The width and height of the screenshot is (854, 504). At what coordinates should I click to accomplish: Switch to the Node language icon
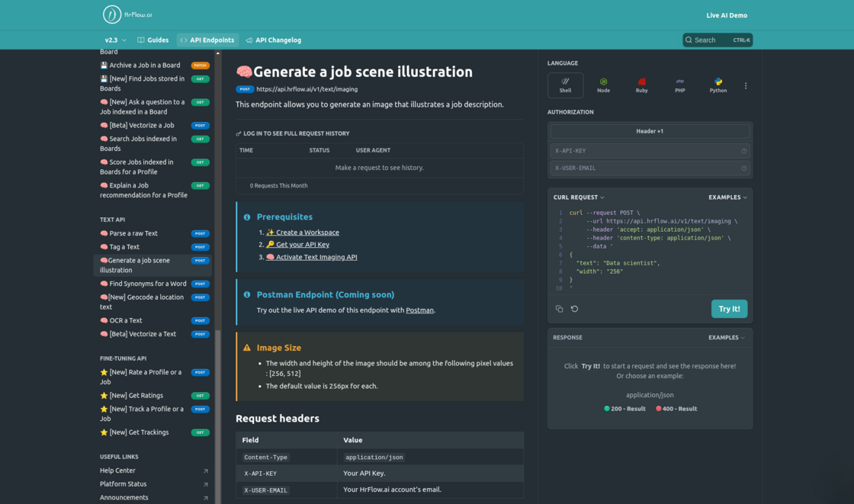click(x=603, y=85)
